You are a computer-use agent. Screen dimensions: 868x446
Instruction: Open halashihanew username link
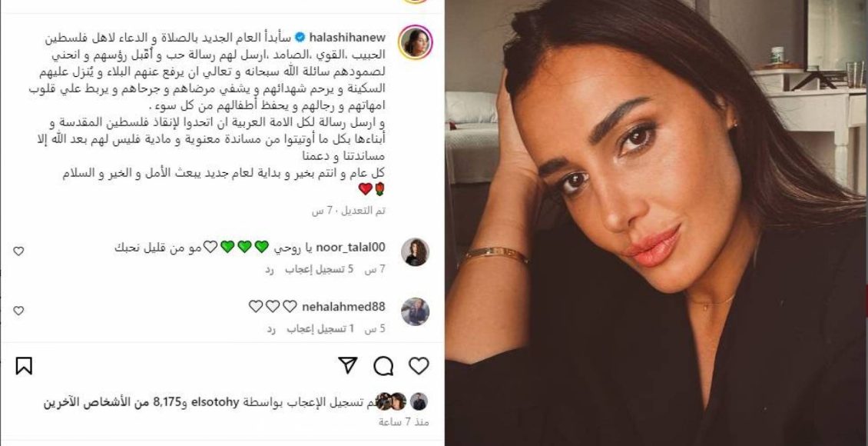tap(347, 38)
